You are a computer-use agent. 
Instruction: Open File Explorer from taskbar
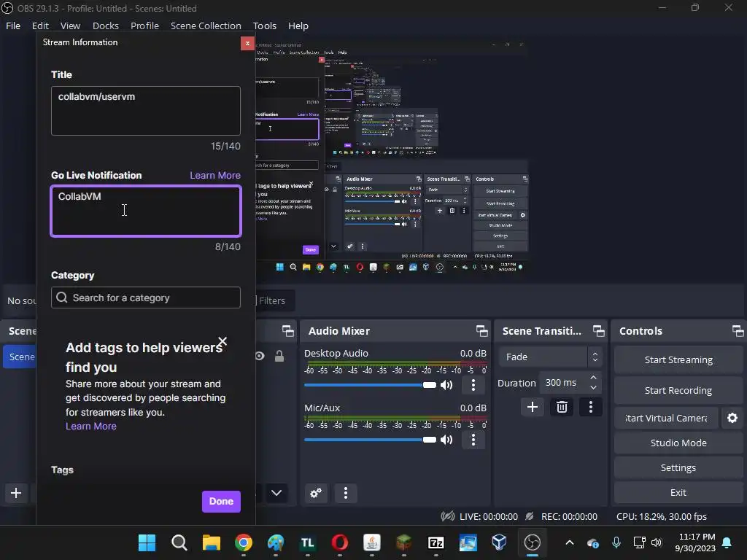click(x=212, y=542)
